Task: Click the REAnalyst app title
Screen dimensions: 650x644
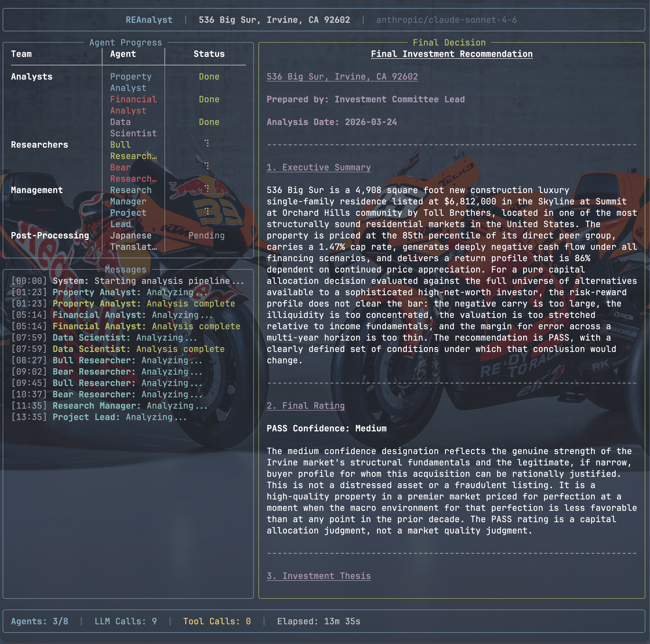Action: pos(149,20)
